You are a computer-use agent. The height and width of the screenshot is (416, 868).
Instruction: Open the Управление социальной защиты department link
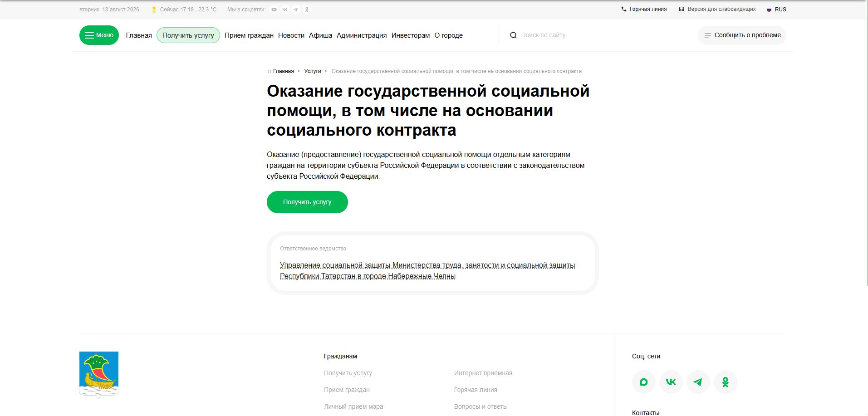(427, 271)
